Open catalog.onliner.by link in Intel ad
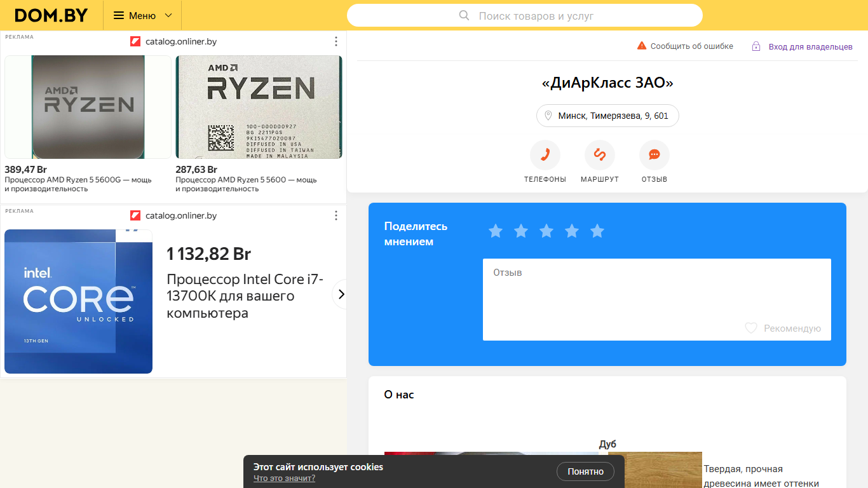The width and height of the screenshot is (868, 488). (x=181, y=215)
